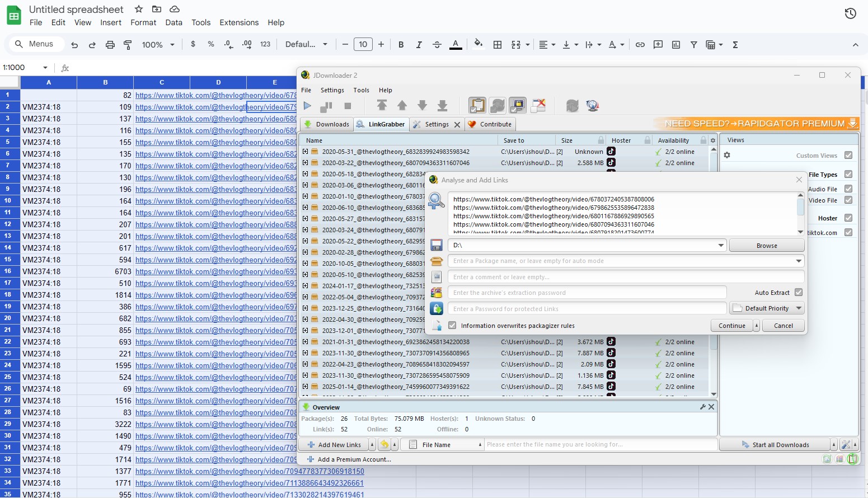Click the reconnect globe icon in JDownloader
This screenshot has width=868, height=498.
[x=592, y=105]
